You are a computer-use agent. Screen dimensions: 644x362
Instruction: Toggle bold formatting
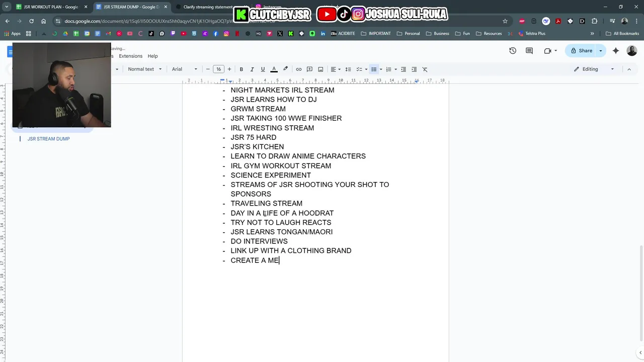(242, 69)
